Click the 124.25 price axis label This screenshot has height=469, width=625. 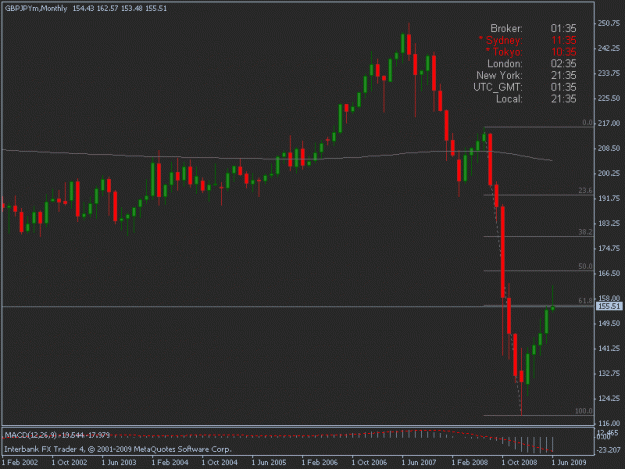click(609, 398)
